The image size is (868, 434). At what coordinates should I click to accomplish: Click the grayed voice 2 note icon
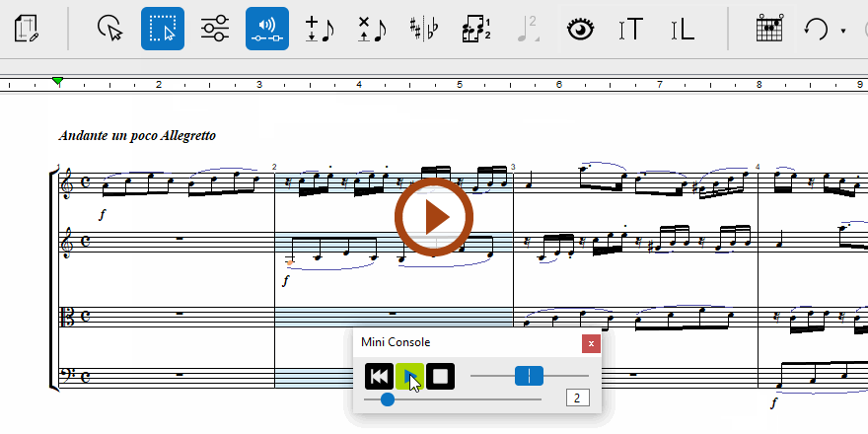coord(528,29)
